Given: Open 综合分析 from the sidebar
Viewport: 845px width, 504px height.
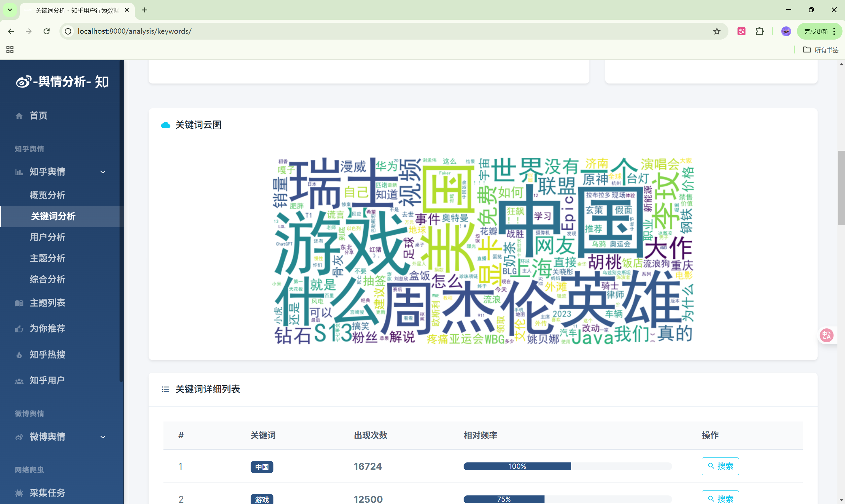Looking at the screenshot, I should (47, 279).
